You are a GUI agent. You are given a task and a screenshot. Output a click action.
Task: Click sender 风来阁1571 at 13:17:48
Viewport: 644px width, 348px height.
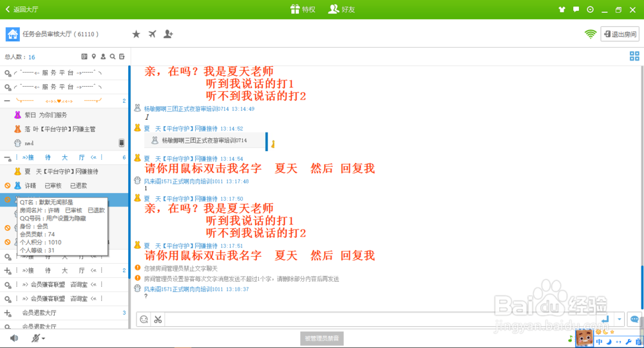coord(183,181)
